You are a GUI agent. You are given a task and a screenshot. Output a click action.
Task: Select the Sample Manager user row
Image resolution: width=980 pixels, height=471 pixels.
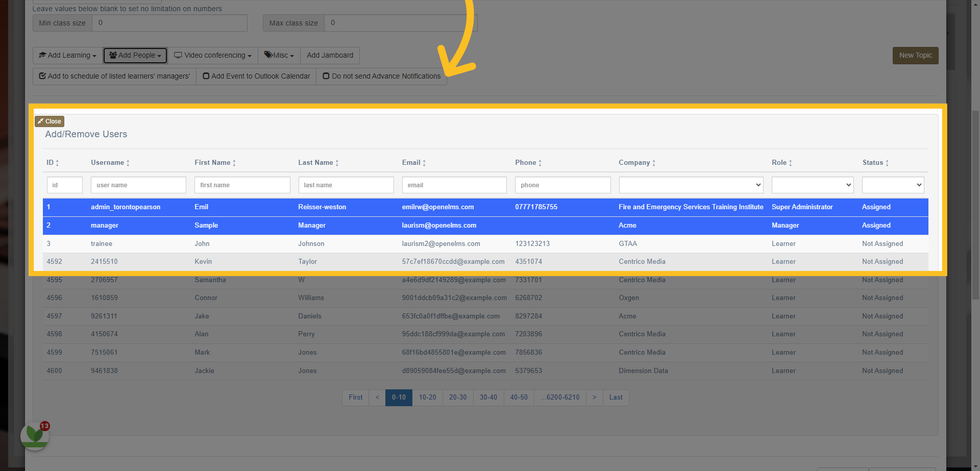tap(485, 226)
